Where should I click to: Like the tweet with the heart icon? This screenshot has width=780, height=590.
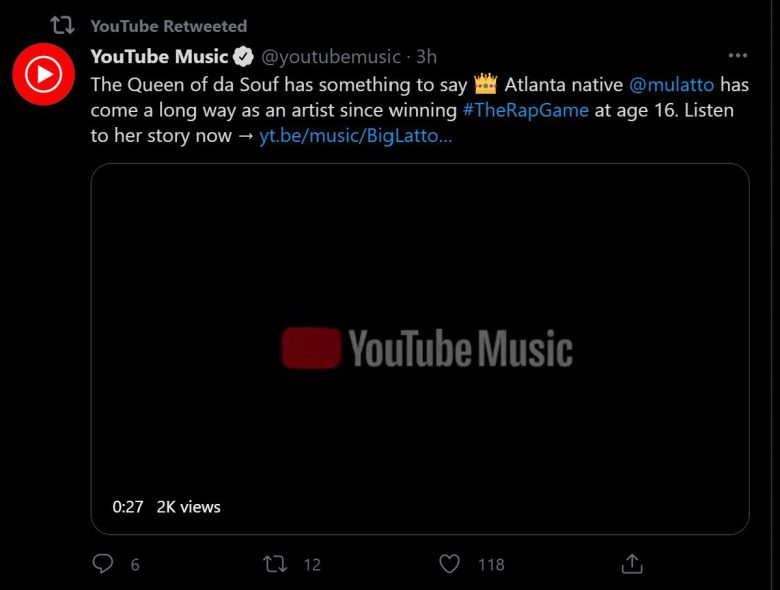450,564
